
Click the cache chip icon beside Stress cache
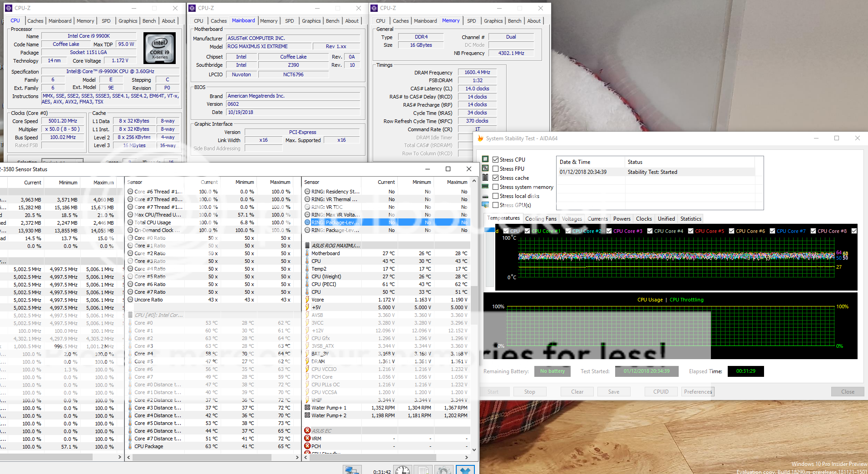click(485, 178)
